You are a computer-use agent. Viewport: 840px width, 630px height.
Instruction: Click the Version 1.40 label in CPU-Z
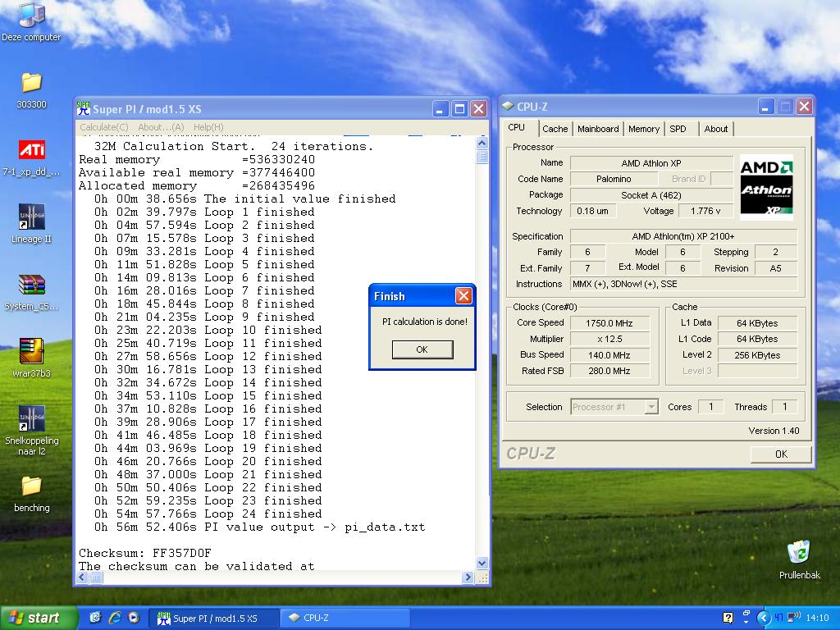(x=774, y=431)
